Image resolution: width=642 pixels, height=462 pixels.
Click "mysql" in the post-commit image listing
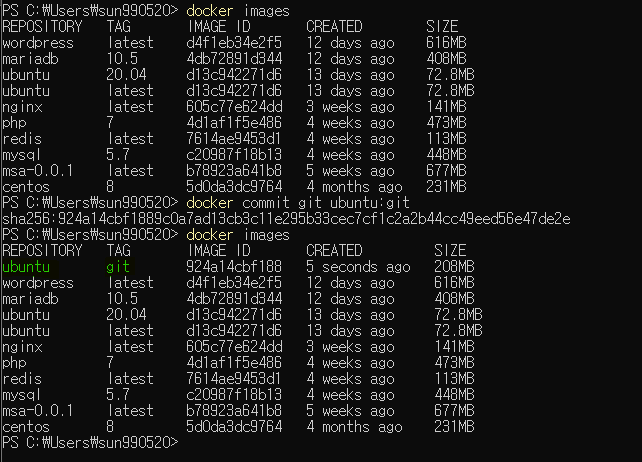pyautogui.click(x=22, y=395)
